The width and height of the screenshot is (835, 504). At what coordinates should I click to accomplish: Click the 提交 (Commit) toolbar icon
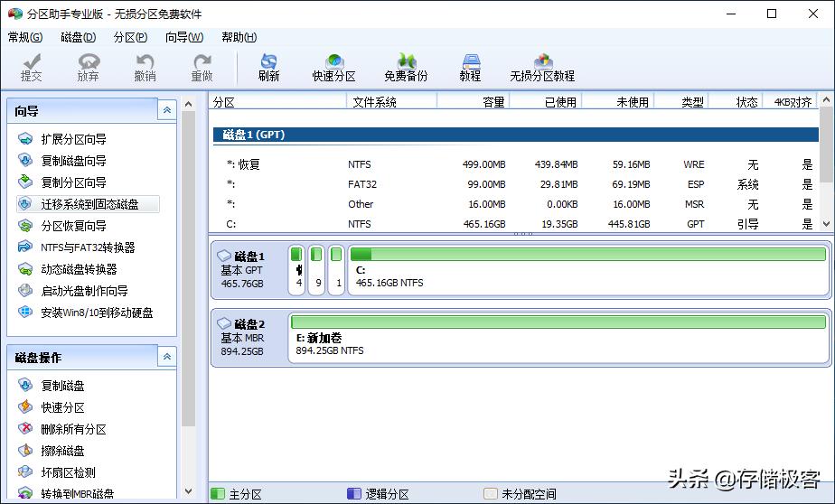coord(32,68)
